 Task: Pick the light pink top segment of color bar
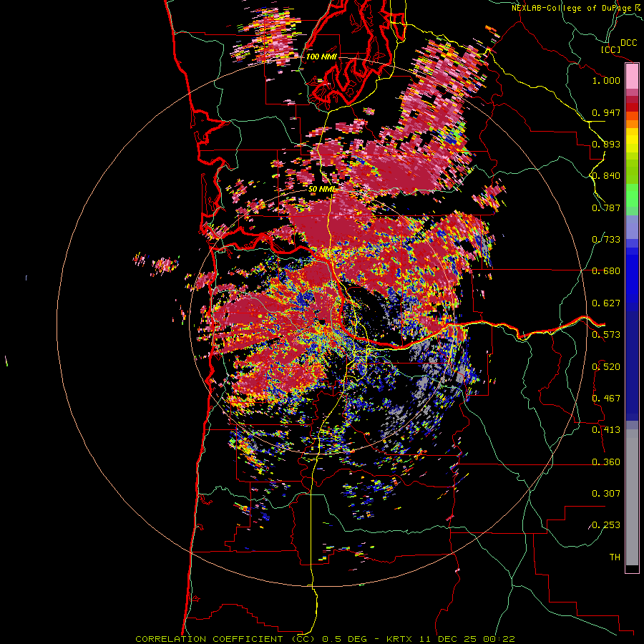[x=632, y=77]
